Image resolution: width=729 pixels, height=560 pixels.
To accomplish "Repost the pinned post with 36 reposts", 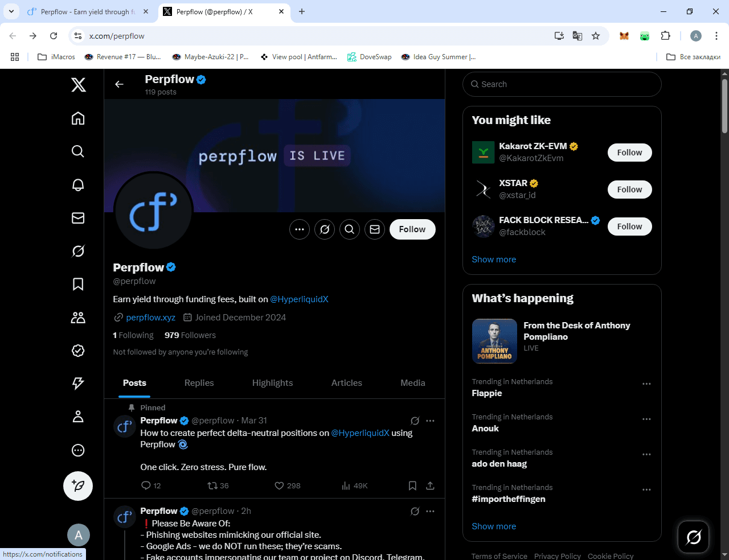I will (218, 485).
